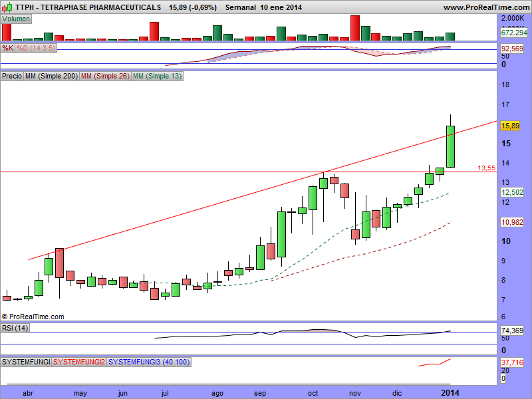The width and height of the screenshot is (532, 399).
Task: Click the 2014 label on the time axis
Action: point(450,393)
